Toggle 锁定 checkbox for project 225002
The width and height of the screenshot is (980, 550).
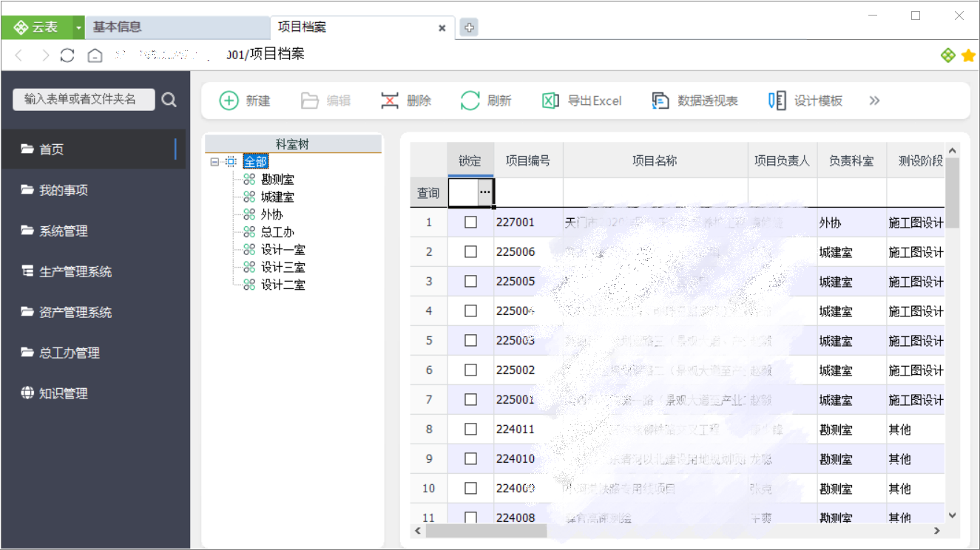pos(470,370)
